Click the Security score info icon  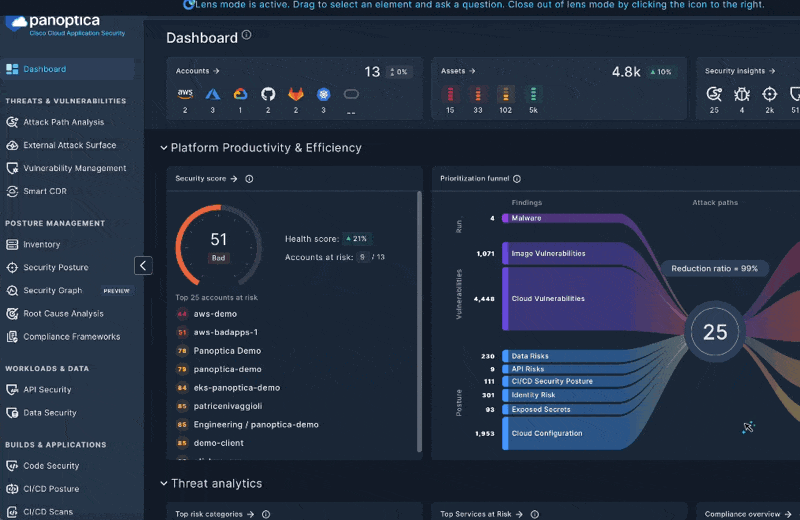[x=249, y=179]
